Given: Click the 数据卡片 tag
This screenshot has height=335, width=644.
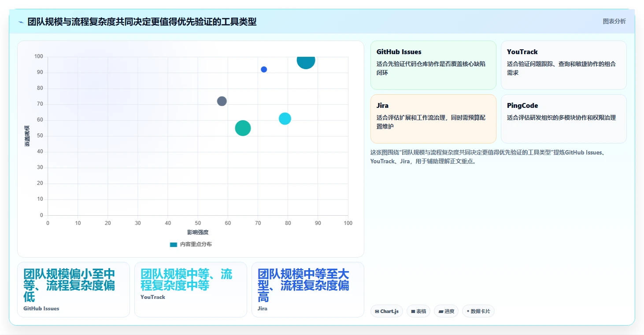Looking at the screenshot, I should pyautogui.click(x=478, y=311).
